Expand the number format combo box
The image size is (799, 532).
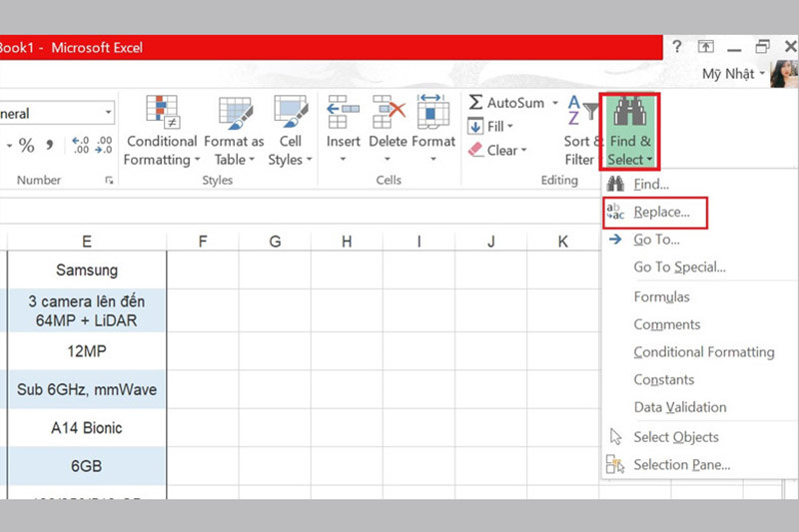click(108, 113)
